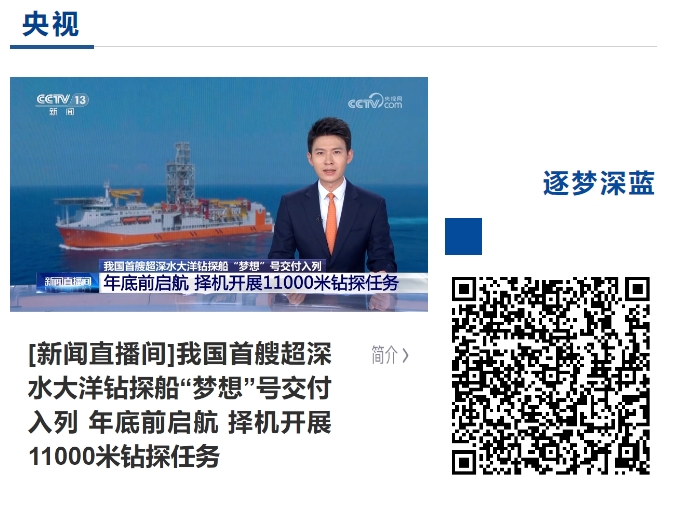Screen dimensions: 685x517
Task: Click the QR code image
Action: (550, 376)
